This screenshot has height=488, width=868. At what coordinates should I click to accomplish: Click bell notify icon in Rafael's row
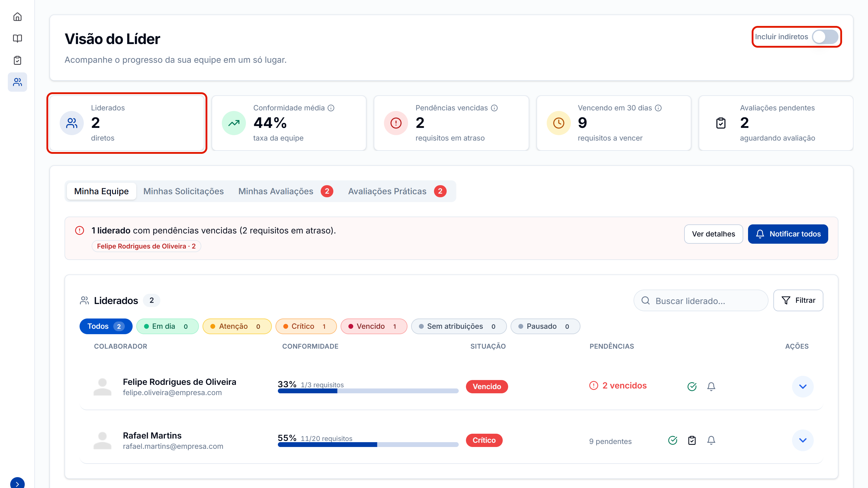pyautogui.click(x=711, y=440)
